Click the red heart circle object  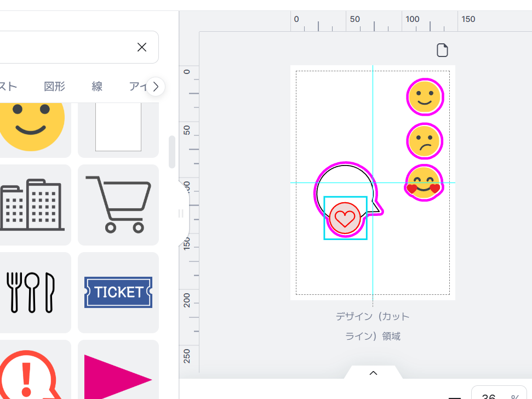(x=345, y=218)
